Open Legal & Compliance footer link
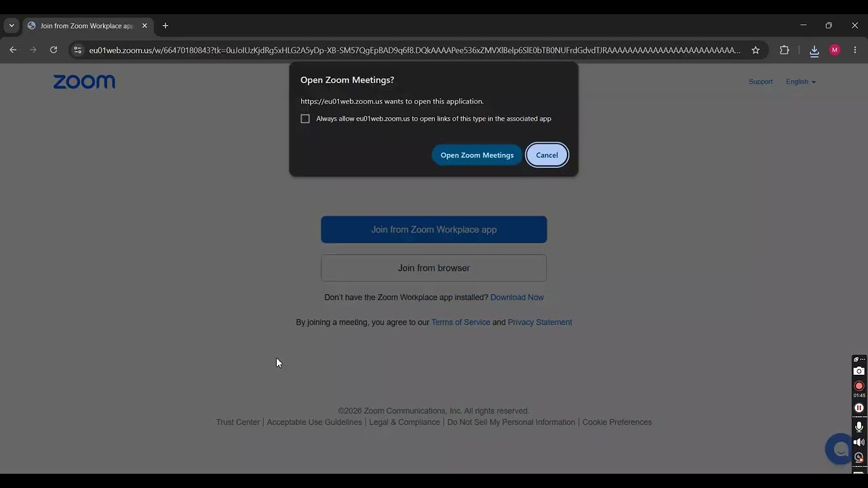Image resolution: width=868 pixels, height=488 pixels. click(405, 422)
